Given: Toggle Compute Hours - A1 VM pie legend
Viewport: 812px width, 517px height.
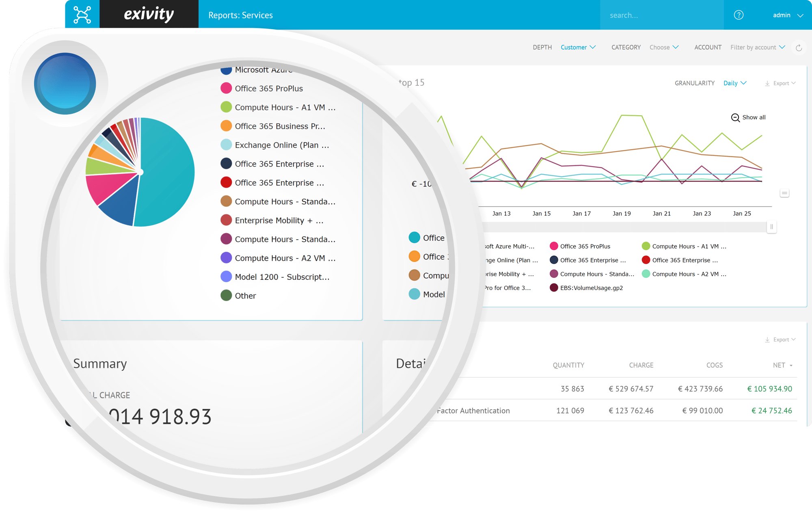Looking at the screenshot, I should (x=278, y=107).
